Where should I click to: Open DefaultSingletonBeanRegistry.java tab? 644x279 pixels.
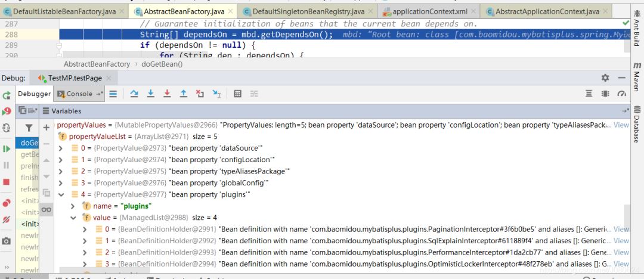(308, 11)
